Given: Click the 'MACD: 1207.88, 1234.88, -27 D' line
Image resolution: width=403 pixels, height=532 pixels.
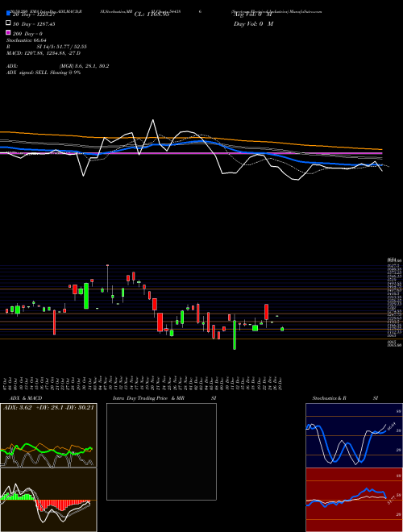Looking at the screenshot, I should pos(44,53).
